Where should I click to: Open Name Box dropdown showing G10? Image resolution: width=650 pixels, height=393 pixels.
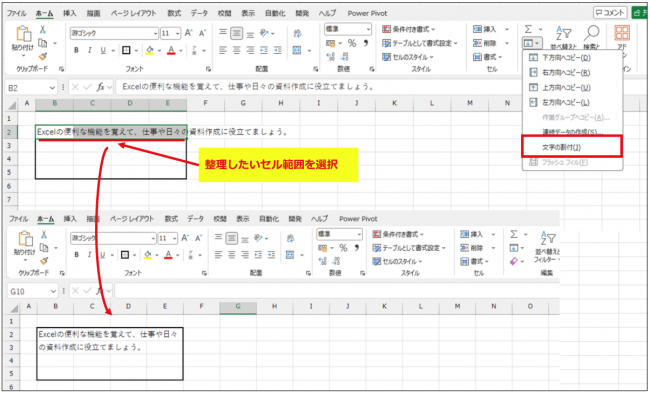pyautogui.click(x=53, y=291)
